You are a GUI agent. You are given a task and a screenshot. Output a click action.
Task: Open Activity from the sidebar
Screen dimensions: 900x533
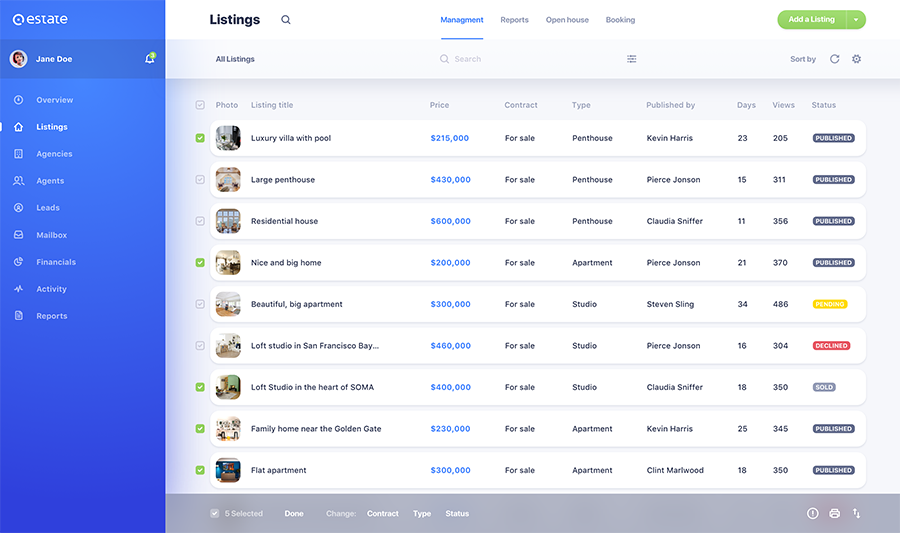coord(51,289)
